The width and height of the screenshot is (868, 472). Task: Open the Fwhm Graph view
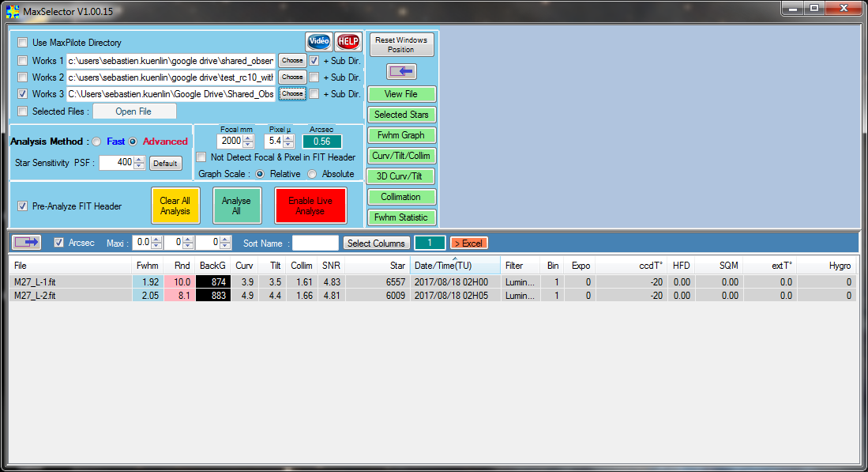click(x=401, y=135)
